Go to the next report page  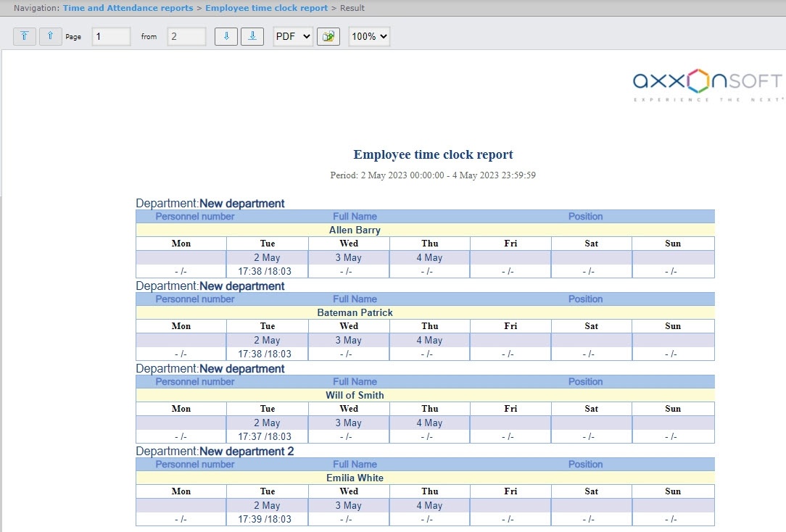pos(226,36)
